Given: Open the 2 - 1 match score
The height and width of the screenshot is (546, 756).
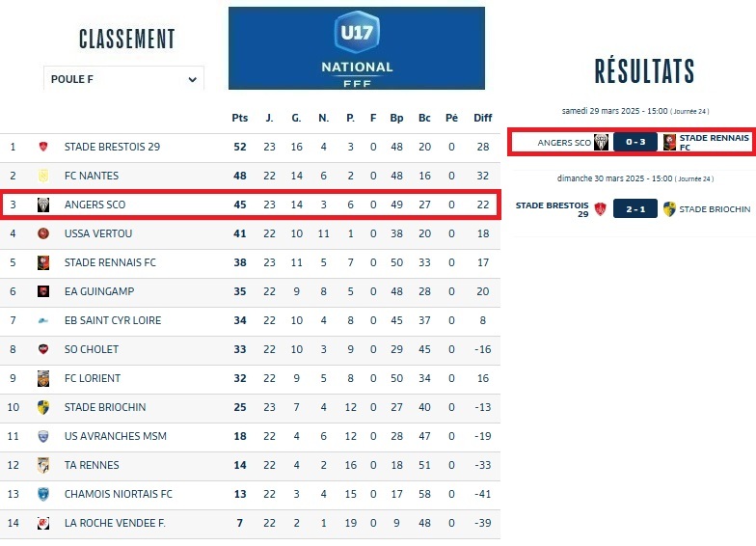Looking at the screenshot, I should pyautogui.click(x=635, y=209).
